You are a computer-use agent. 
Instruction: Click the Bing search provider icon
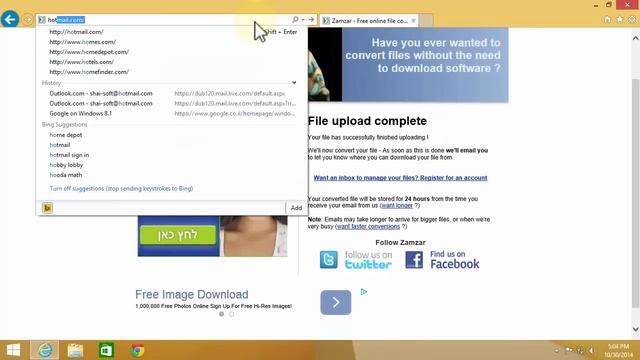[x=47, y=208]
